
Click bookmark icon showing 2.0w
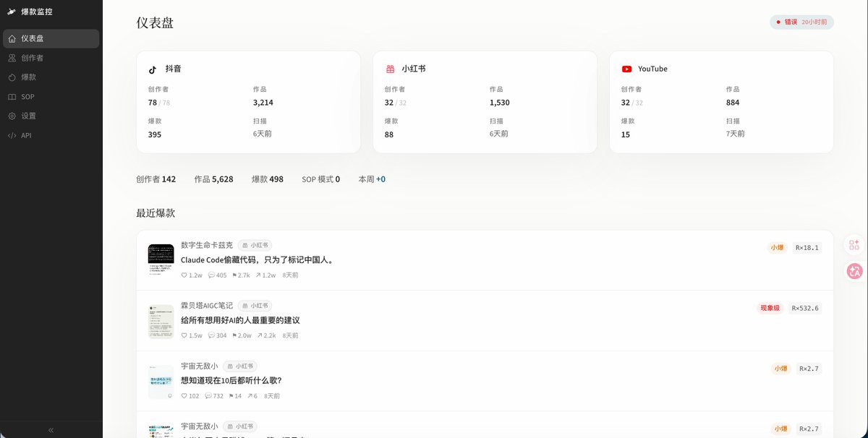coord(233,336)
